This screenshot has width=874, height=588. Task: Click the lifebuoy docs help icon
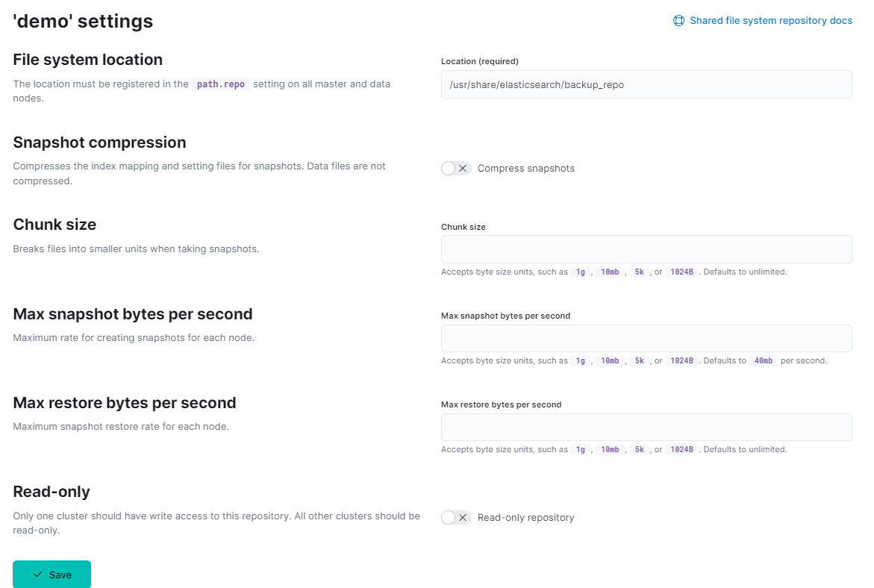coord(678,21)
